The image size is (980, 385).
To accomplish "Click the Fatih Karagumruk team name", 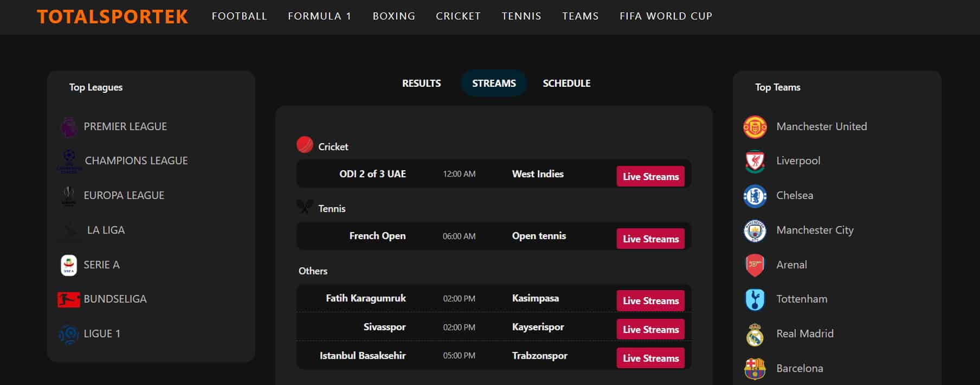I will coord(366,298).
